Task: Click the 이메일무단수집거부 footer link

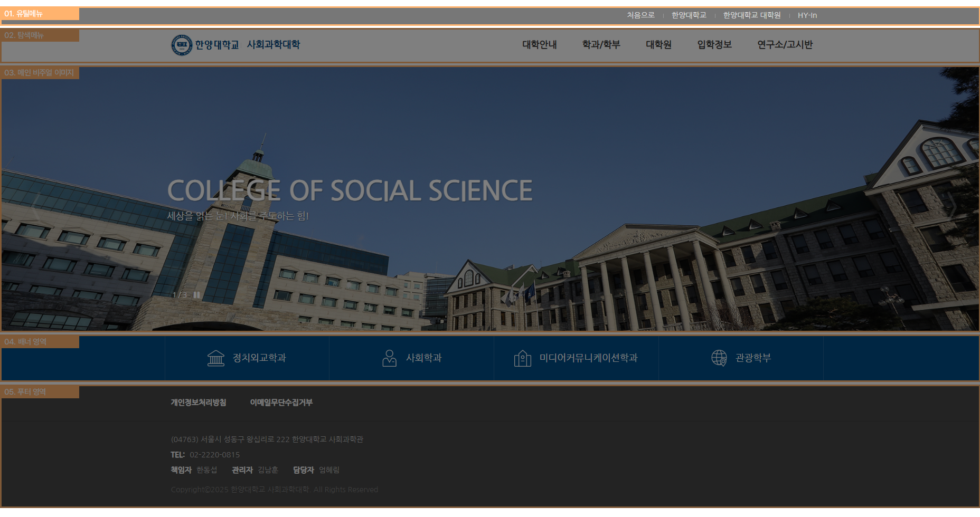Action: click(x=281, y=403)
